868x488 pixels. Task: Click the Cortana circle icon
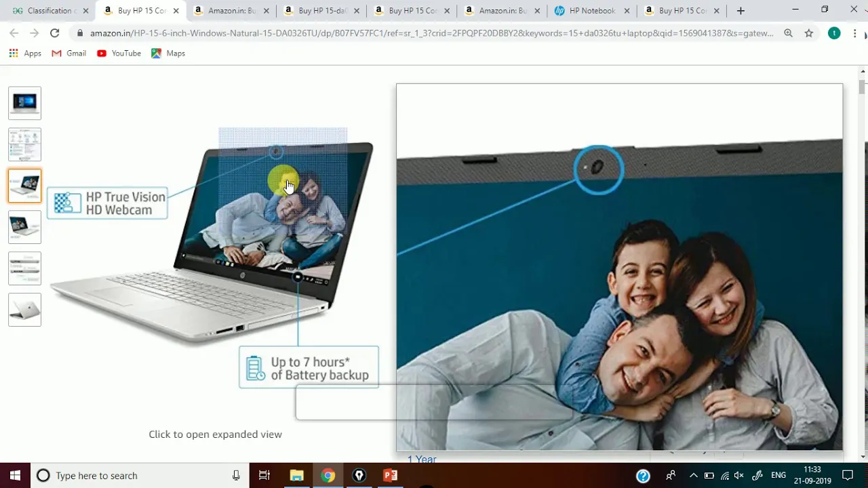43,475
